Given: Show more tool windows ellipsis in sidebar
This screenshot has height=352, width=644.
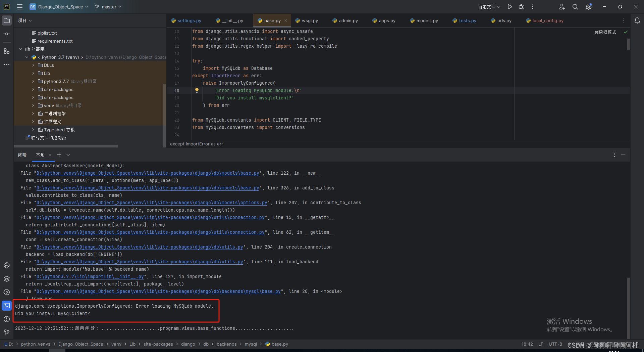Looking at the screenshot, I should tap(7, 64).
